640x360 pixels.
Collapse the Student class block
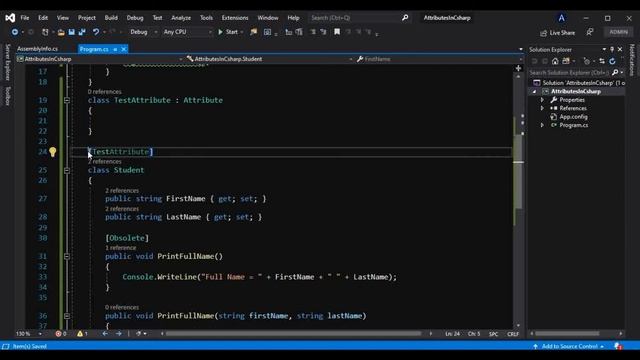(x=67, y=170)
